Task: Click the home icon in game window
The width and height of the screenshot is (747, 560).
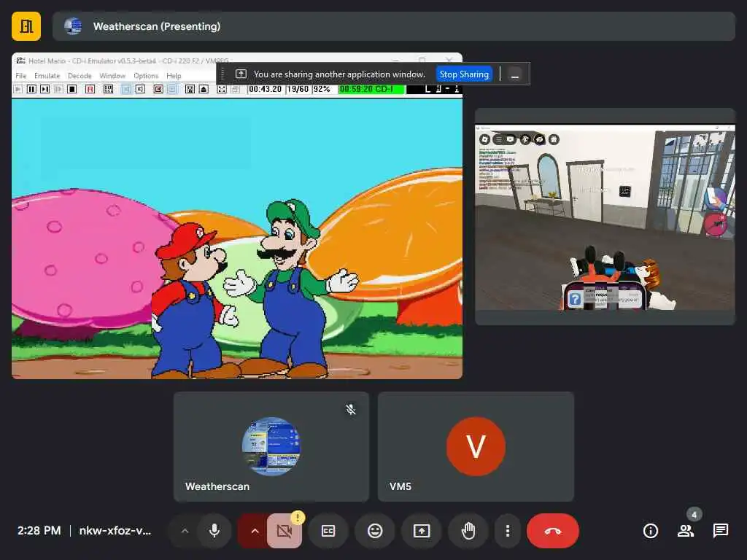Action: click(554, 139)
